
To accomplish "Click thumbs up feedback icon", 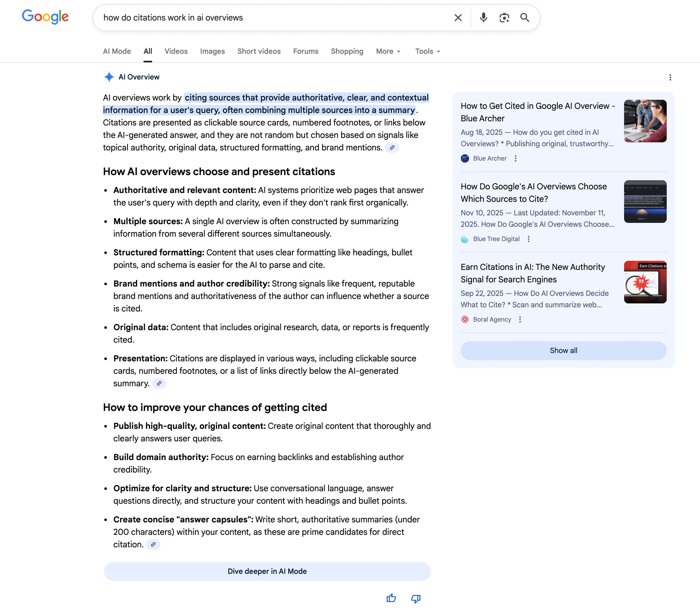I will pos(391,598).
